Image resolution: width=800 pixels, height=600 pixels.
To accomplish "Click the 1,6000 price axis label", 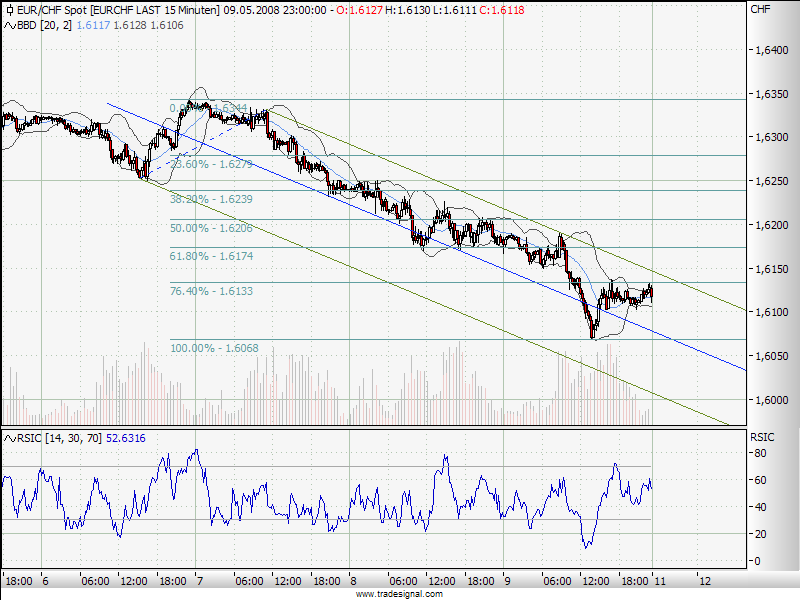I will [x=771, y=400].
